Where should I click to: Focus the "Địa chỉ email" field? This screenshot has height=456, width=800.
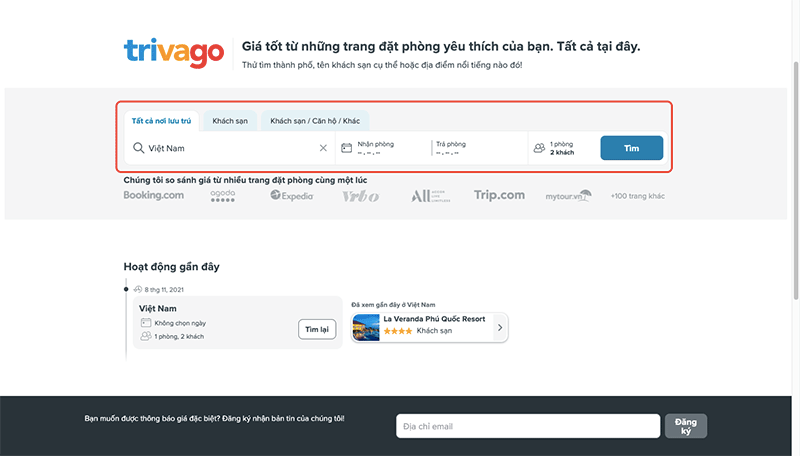(528, 426)
